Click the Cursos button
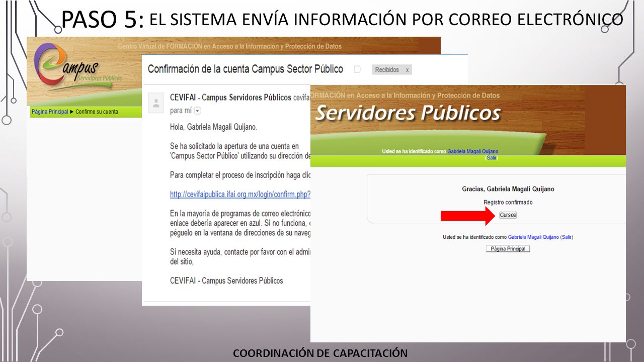 pyautogui.click(x=508, y=215)
